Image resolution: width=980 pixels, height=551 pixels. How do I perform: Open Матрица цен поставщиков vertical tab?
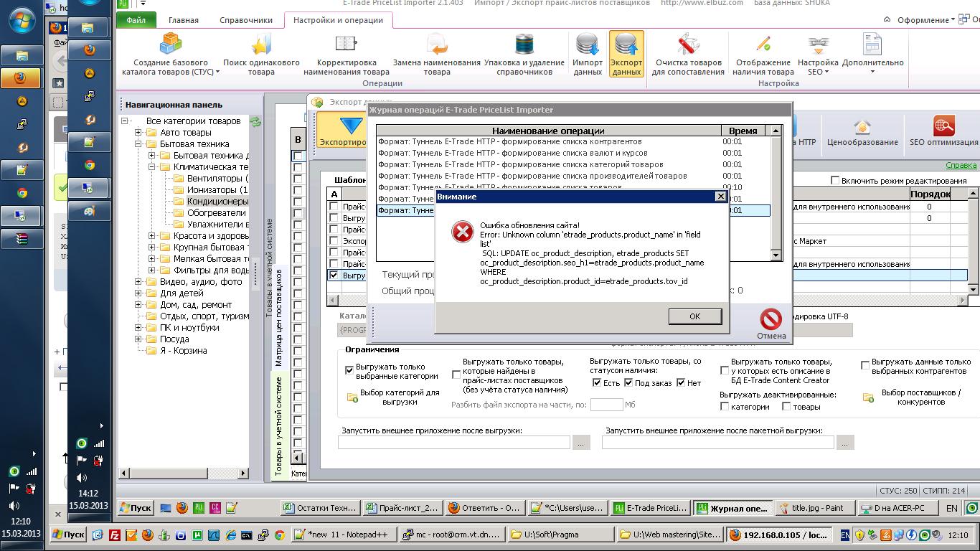coord(280,317)
